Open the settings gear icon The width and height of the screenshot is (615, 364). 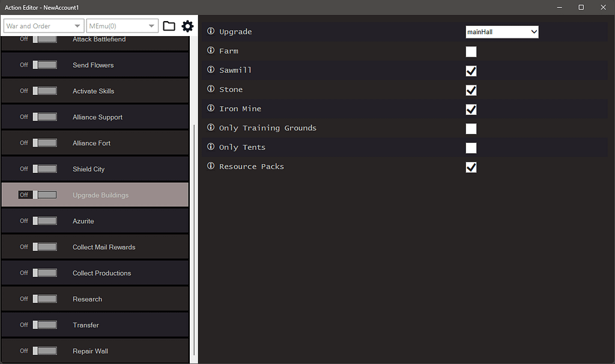point(187,26)
